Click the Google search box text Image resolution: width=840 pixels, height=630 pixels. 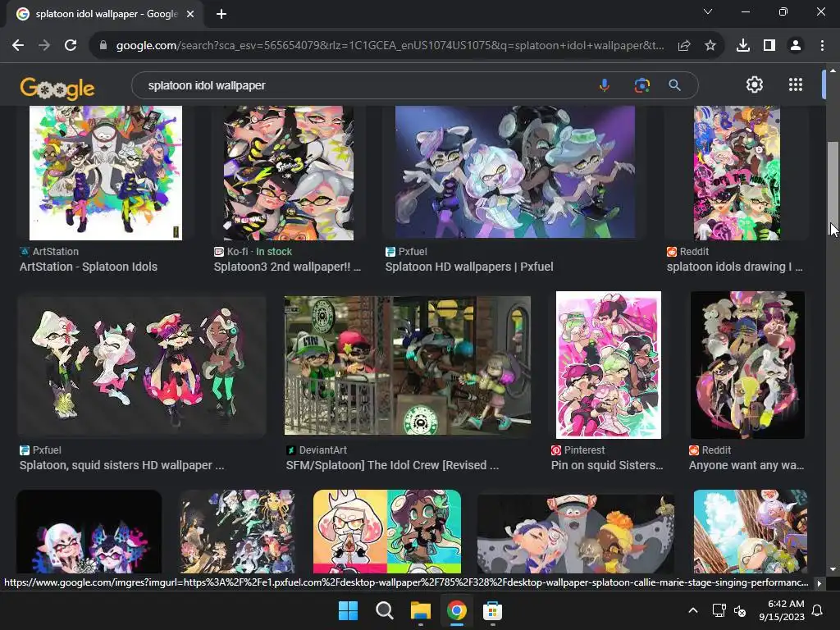tap(207, 85)
